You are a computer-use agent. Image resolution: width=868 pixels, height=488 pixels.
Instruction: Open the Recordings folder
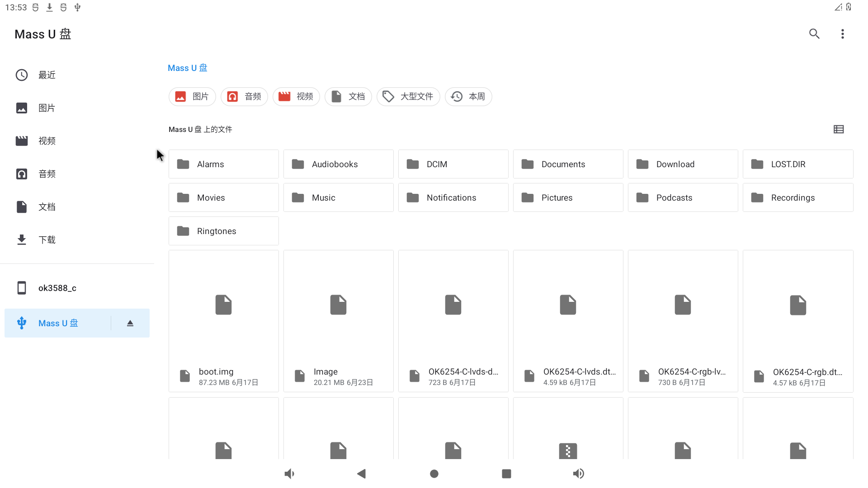798,197
